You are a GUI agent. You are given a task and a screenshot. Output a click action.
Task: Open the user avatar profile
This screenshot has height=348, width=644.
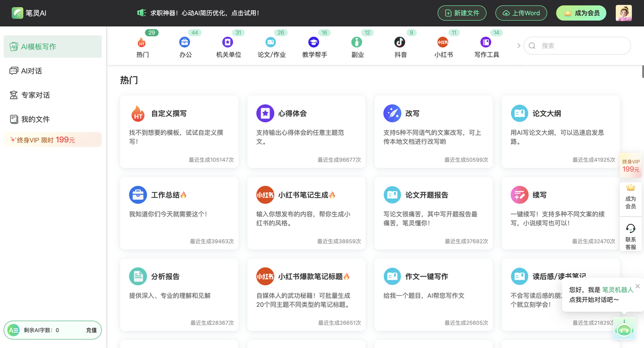623,13
